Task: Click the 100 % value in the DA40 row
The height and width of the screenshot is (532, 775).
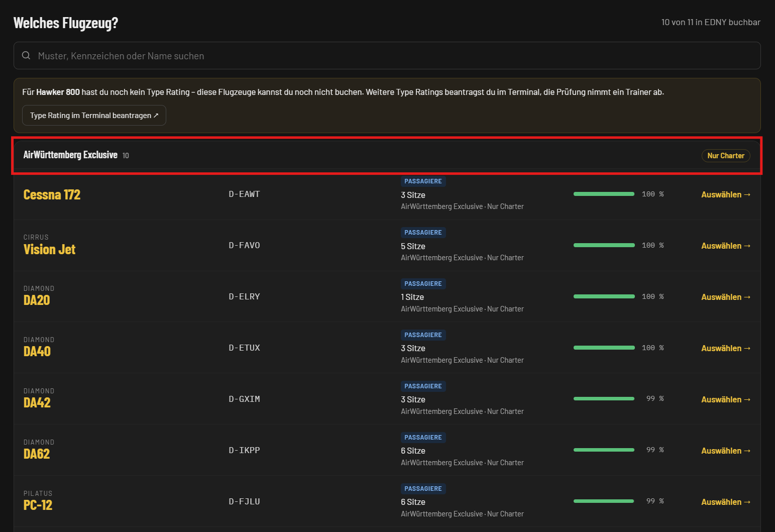Action: pyautogui.click(x=652, y=348)
